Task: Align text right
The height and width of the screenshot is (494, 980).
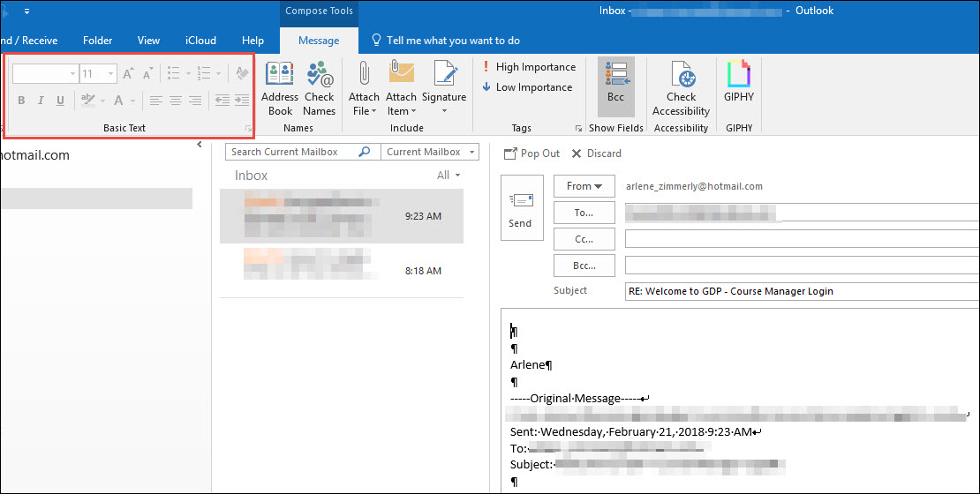Action: [x=196, y=100]
